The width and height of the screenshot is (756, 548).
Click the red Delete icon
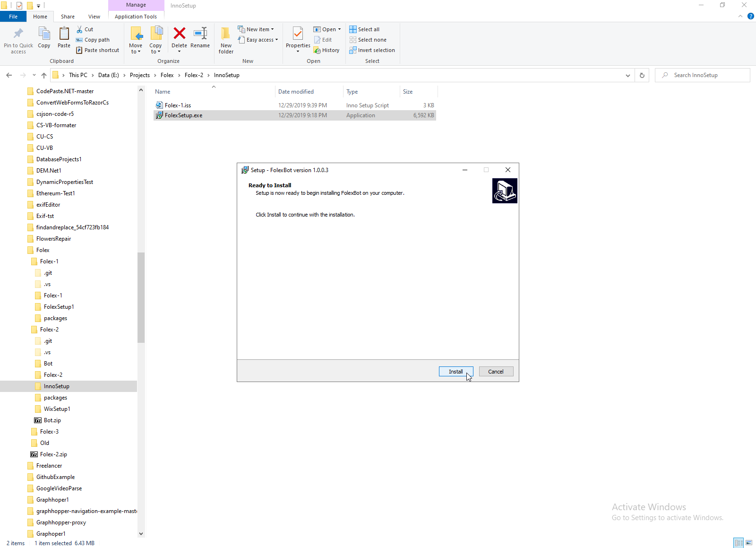(x=179, y=33)
